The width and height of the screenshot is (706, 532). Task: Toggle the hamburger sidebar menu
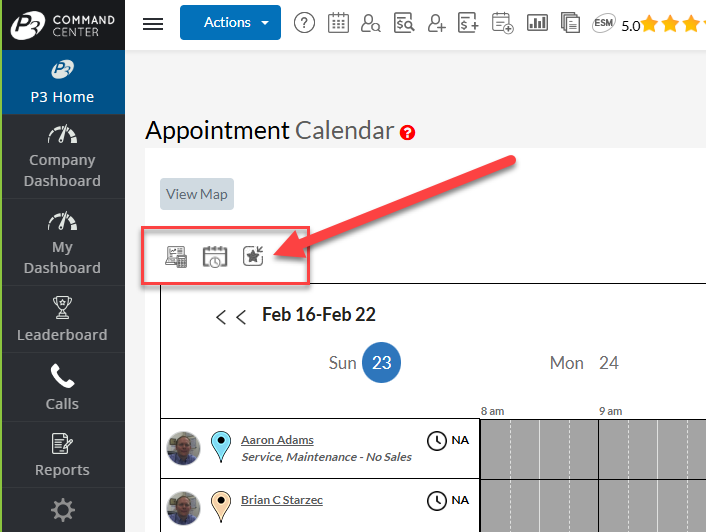click(153, 24)
